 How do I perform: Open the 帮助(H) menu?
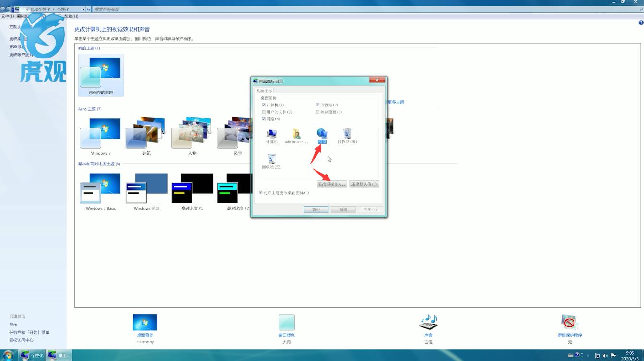[x=71, y=16]
